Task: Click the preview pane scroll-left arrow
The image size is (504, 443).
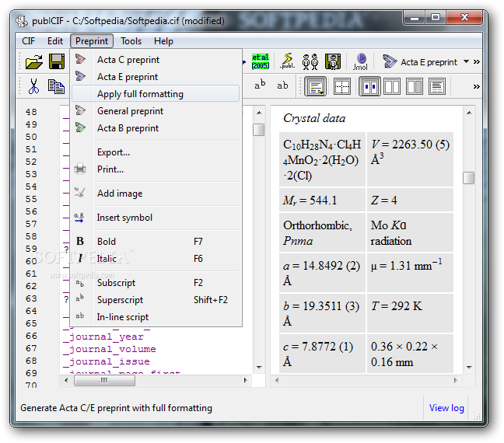Action: (x=276, y=380)
